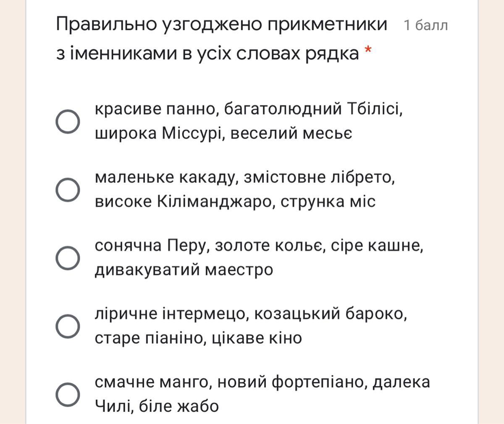504x424 pixels.
Task: Click the label 'маленьке какаду, змістовне лібрето'
Action: point(245,177)
